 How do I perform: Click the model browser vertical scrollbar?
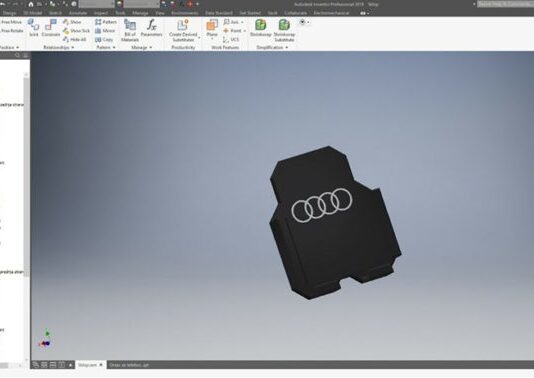click(27, 177)
